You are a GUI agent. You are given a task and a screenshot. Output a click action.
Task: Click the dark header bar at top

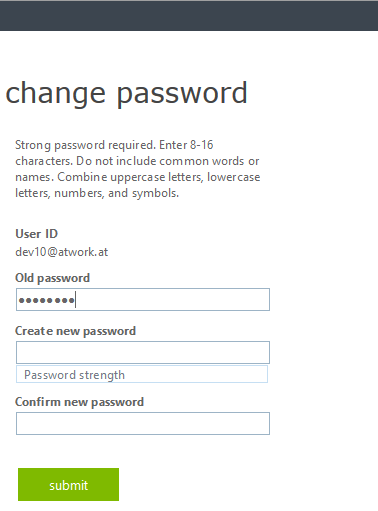tap(189, 16)
